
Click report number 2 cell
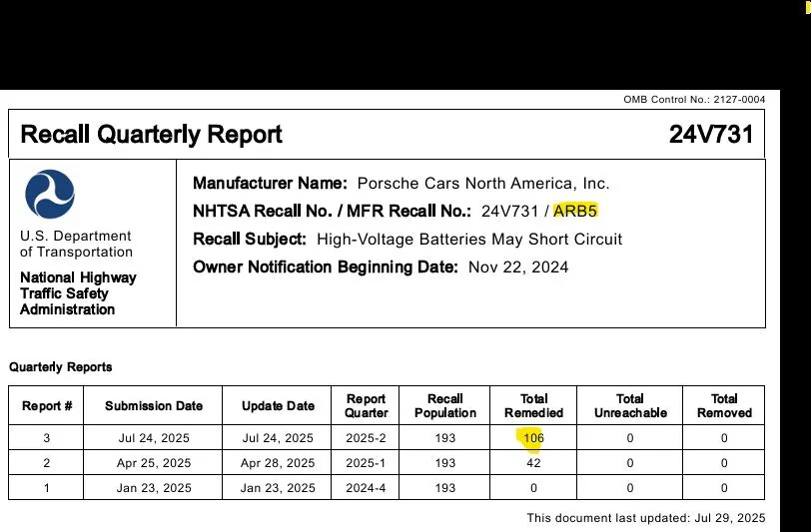click(x=47, y=463)
